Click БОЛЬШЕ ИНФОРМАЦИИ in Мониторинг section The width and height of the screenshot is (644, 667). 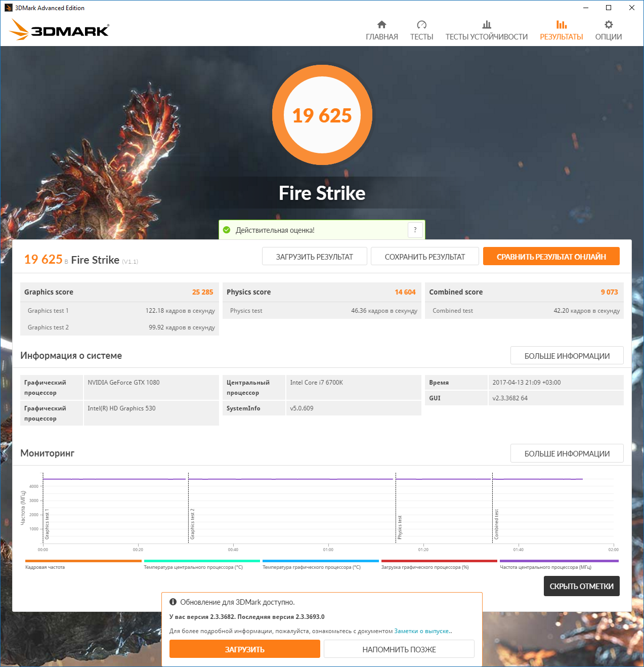[567, 453]
